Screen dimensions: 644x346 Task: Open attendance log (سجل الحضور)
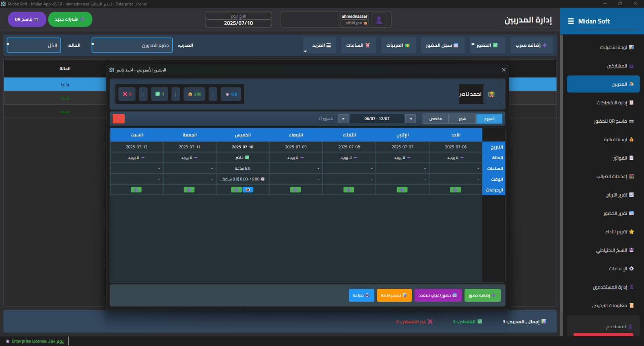click(442, 45)
